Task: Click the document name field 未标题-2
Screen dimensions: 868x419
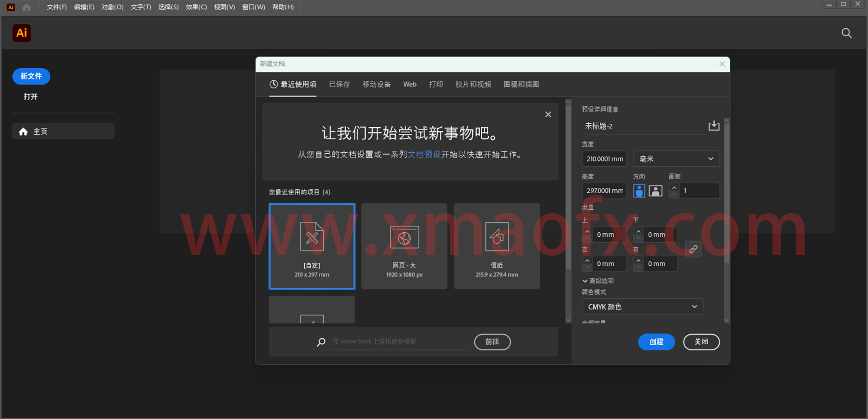Action: click(x=644, y=126)
